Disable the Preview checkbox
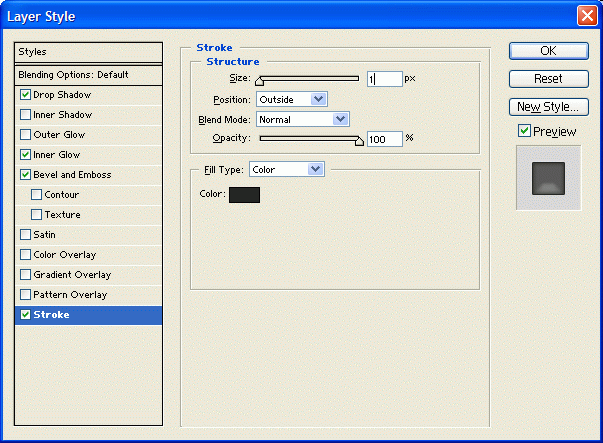This screenshot has height=443, width=603. tap(524, 131)
